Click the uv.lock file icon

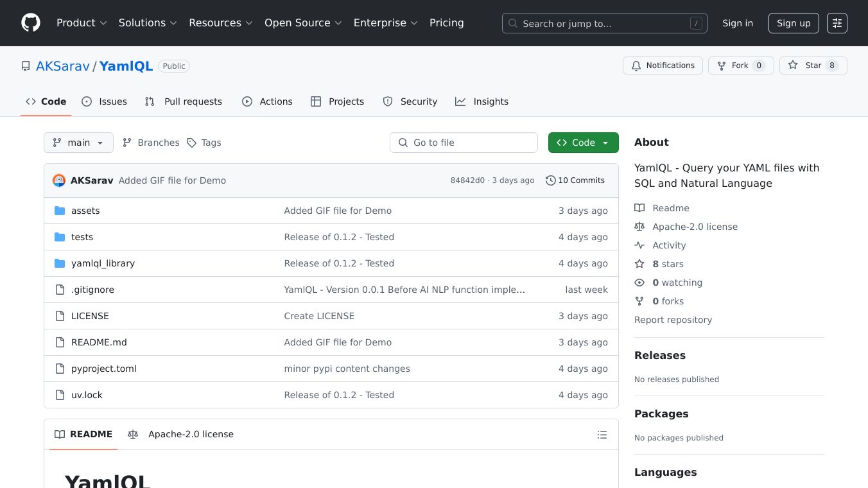[x=60, y=395]
